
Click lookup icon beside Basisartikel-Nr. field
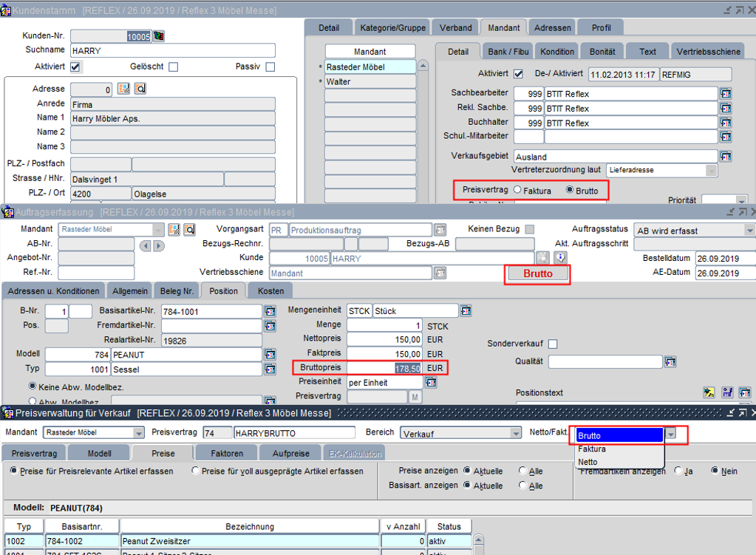270,311
